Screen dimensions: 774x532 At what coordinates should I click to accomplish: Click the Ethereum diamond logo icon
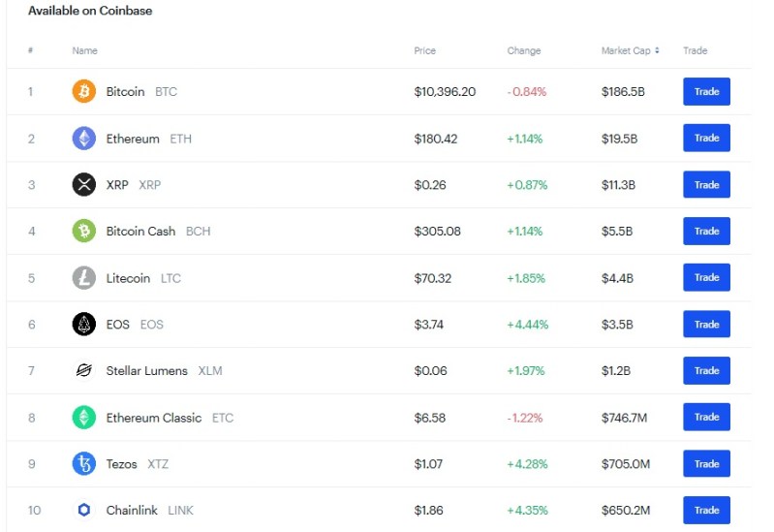[x=84, y=139]
